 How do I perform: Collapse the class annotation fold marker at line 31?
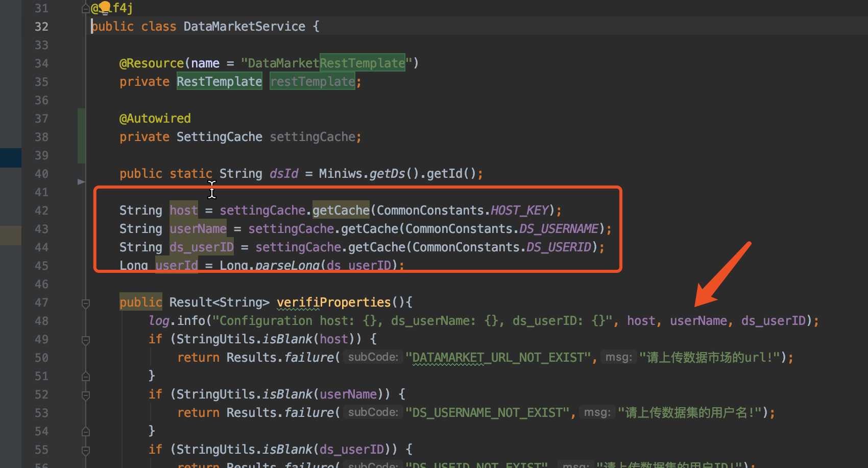coord(85,8)
